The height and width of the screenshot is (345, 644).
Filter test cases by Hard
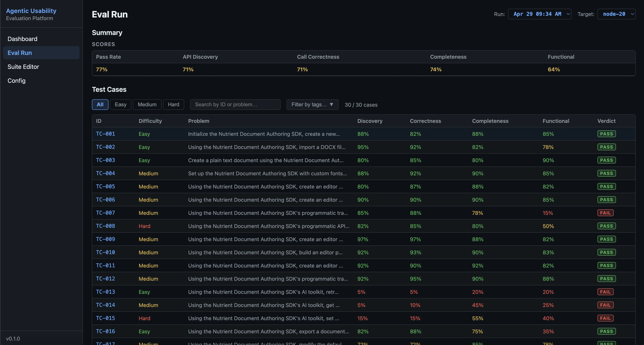[173, 104]
